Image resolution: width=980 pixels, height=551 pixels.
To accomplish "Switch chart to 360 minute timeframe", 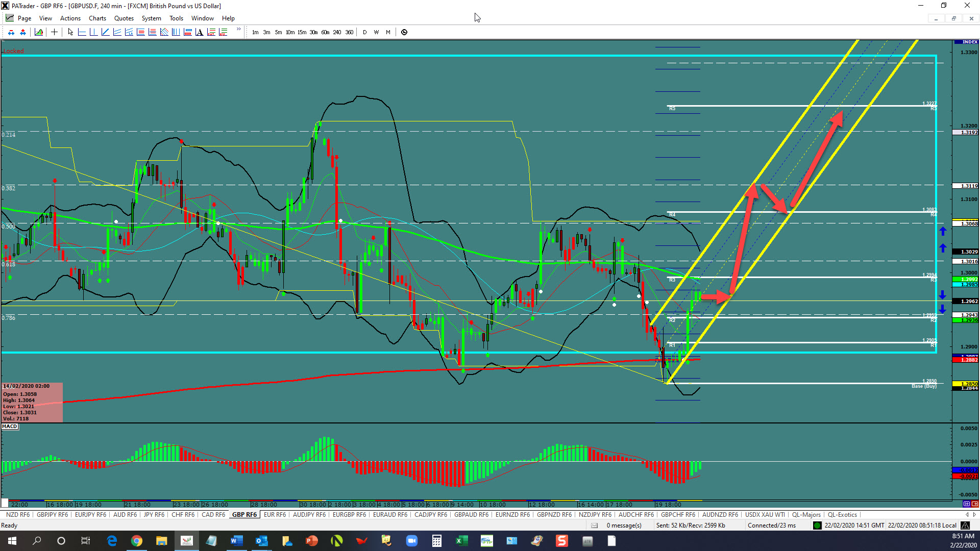I will 349,32.
